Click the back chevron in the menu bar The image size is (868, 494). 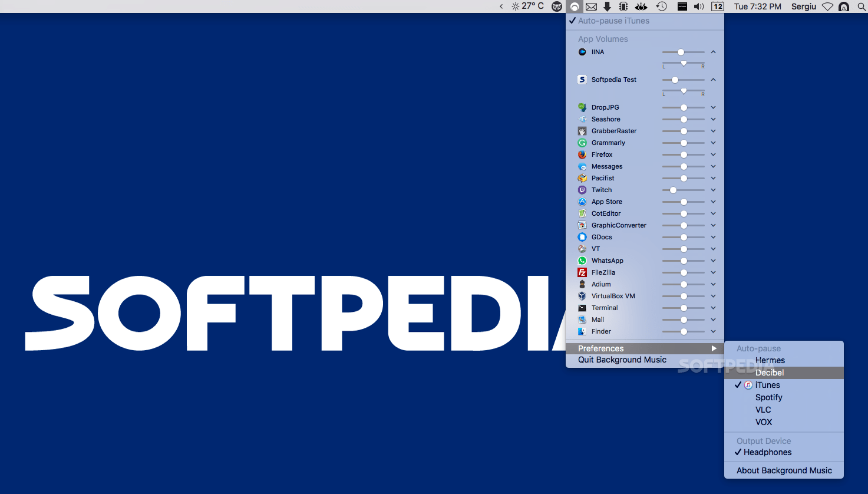(x=501, y=6)
